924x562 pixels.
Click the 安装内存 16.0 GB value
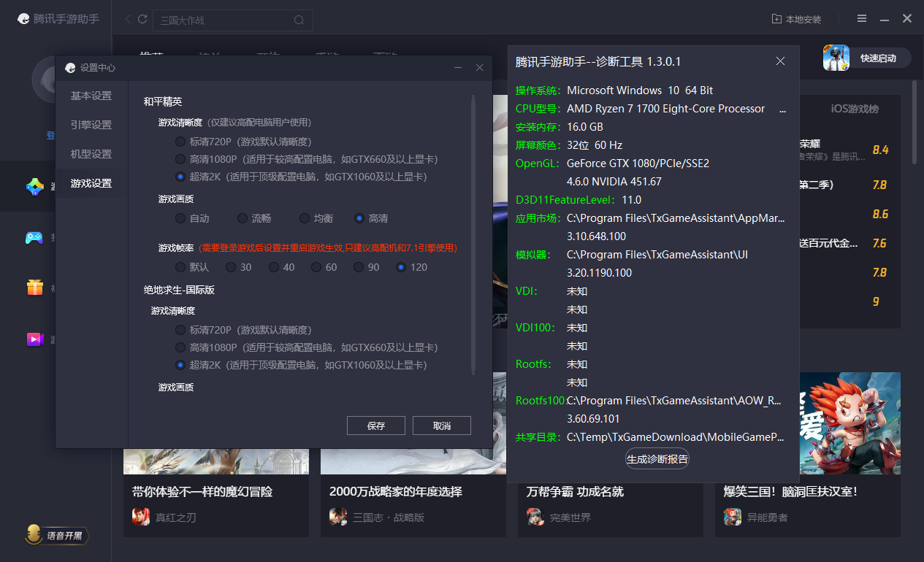tap(585, 127)
